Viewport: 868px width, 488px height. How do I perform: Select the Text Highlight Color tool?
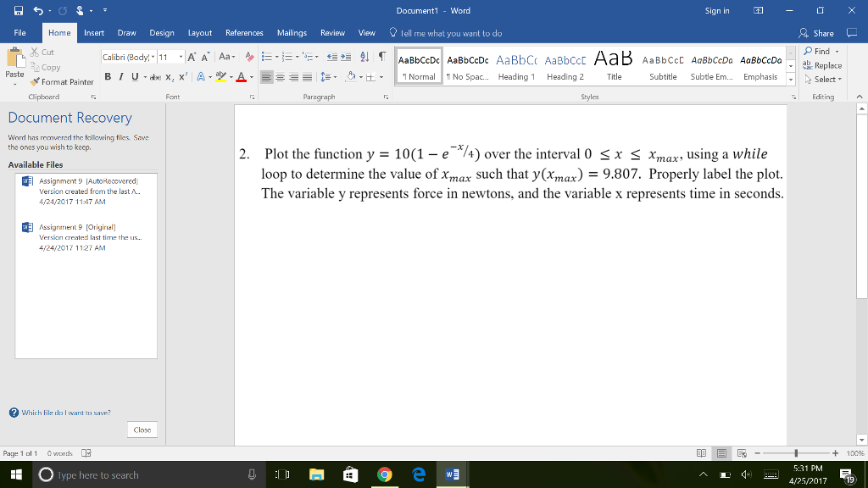click(x=220, y=75)
